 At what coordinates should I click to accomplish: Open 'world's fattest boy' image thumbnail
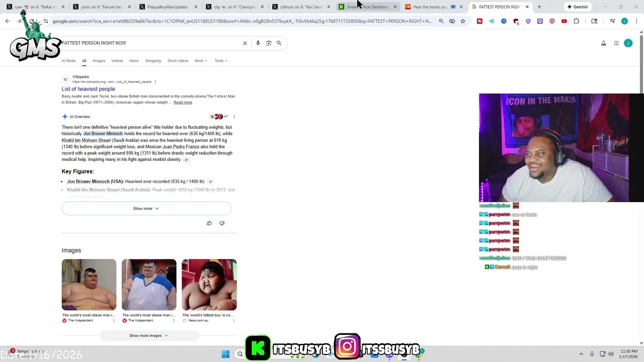[209, 285]
